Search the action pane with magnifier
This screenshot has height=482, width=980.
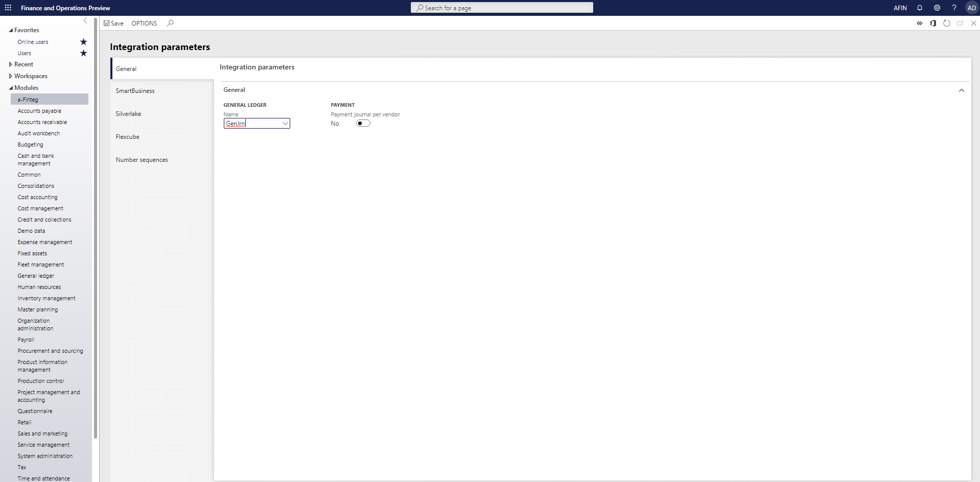171,23
